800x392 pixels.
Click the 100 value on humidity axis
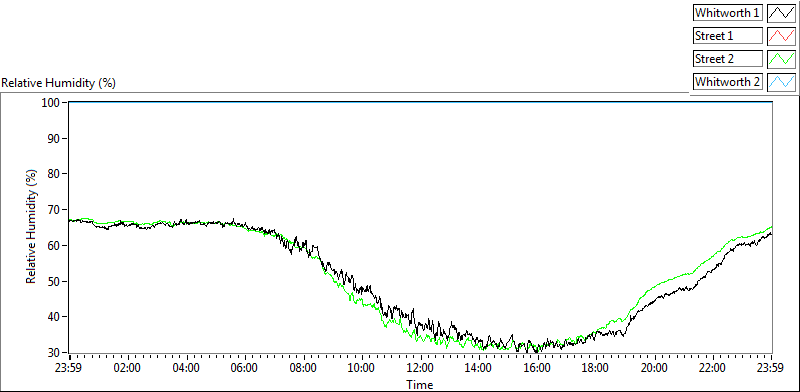tap(53, 103)
